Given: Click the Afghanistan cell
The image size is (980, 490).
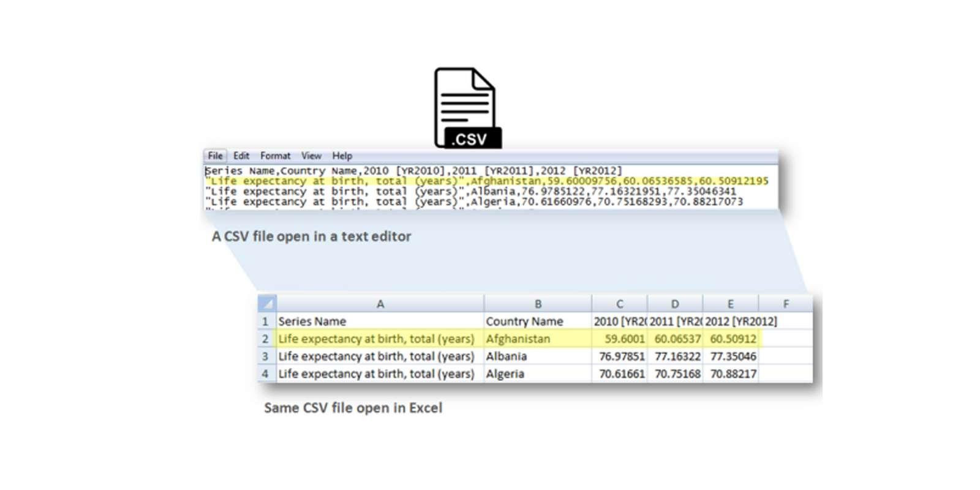Looking at the screenshot, I should [x=538, y=339].
